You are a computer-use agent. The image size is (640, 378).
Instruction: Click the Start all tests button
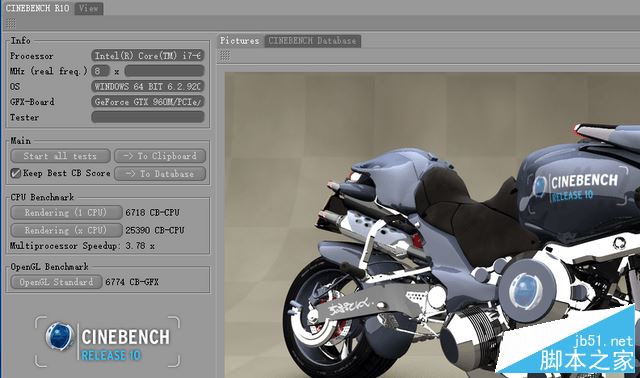click(x=60, y=156)
